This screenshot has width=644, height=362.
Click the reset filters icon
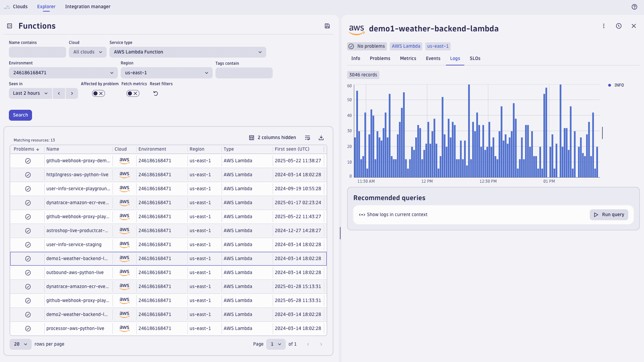tap(155, 93)
